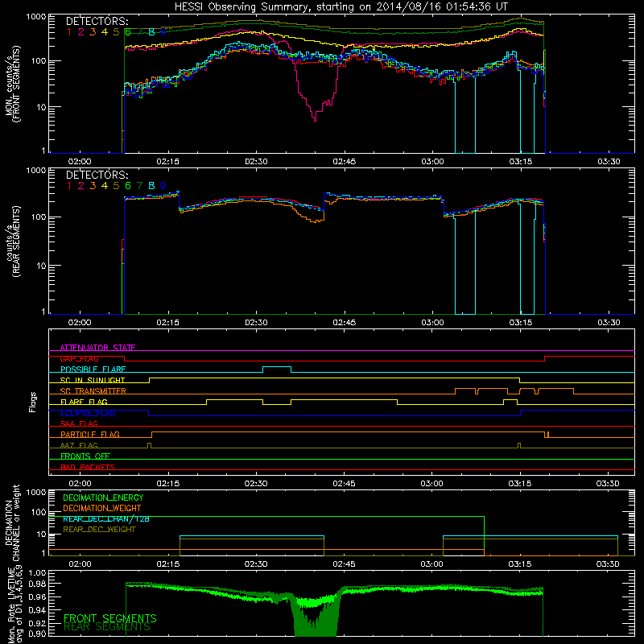The width and height of the screenshot is (644, 644).
Task: Click the SC_TRANSMITTER flag label
Action: (x=93, y=391)
